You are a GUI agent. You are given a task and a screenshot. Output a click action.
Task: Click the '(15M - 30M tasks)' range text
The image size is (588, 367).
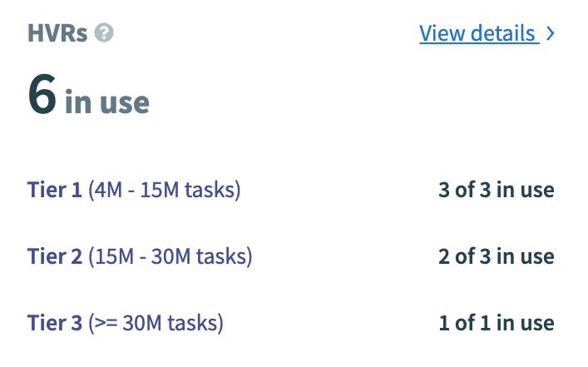click(x=170, y=256)
